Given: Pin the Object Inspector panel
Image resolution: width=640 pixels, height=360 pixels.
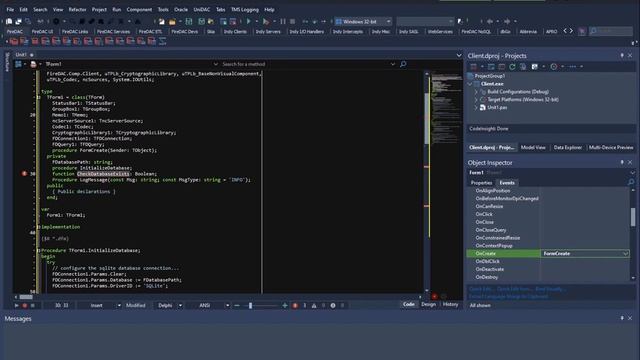Looking at the screenshot, I should 622,162.
